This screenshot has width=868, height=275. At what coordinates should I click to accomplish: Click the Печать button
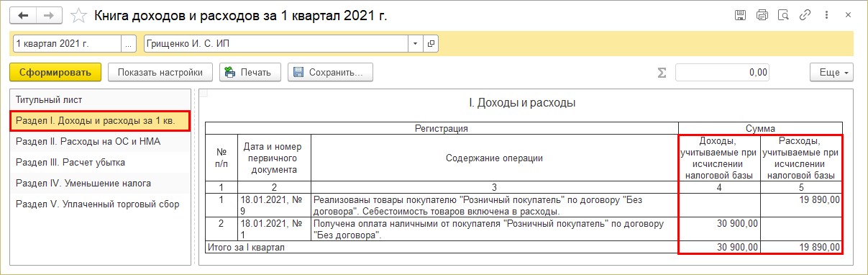250,72
